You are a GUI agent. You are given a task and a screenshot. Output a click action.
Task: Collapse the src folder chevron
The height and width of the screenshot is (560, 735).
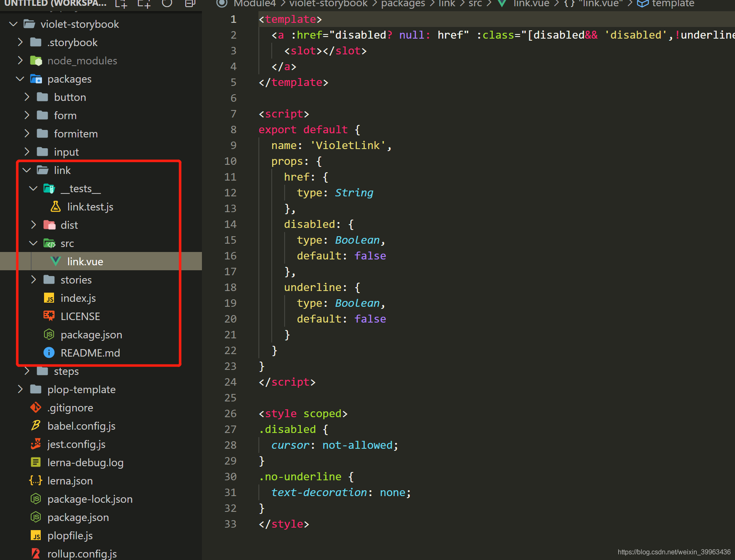(x=33, y=243)
